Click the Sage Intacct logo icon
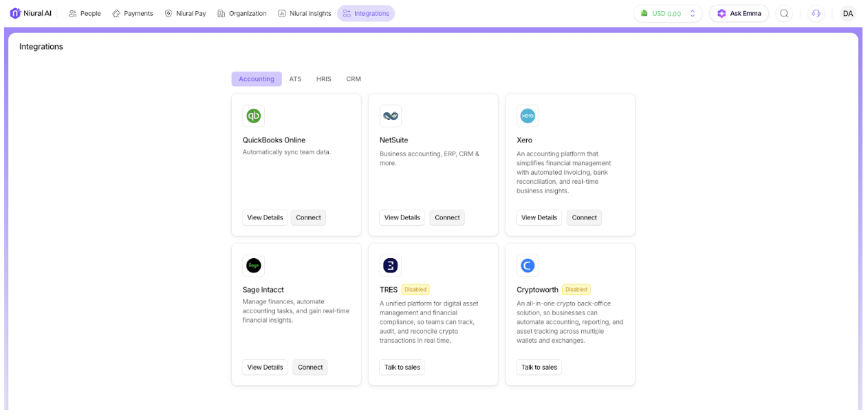The width and height of the screenshot is (868, 417). [253, 266]
